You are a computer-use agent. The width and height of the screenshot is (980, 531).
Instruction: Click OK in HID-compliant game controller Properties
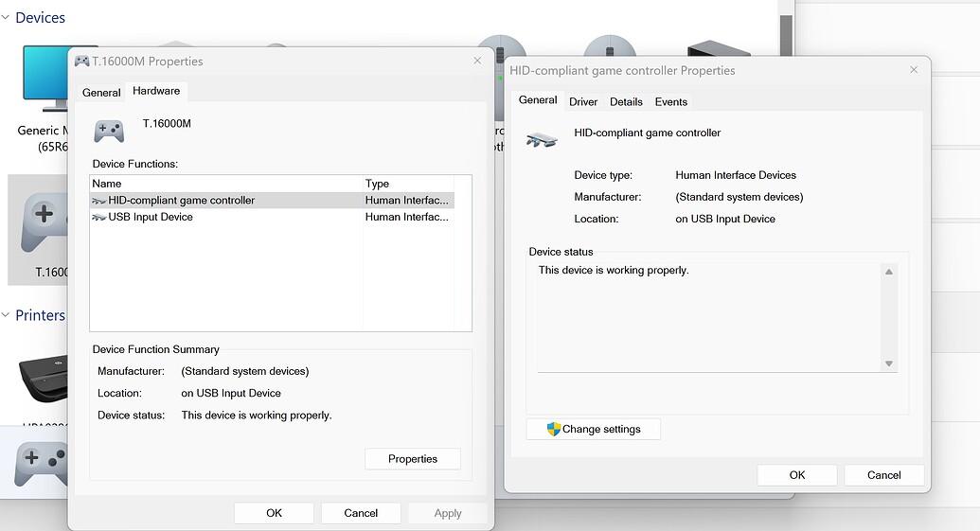point(797,475)
